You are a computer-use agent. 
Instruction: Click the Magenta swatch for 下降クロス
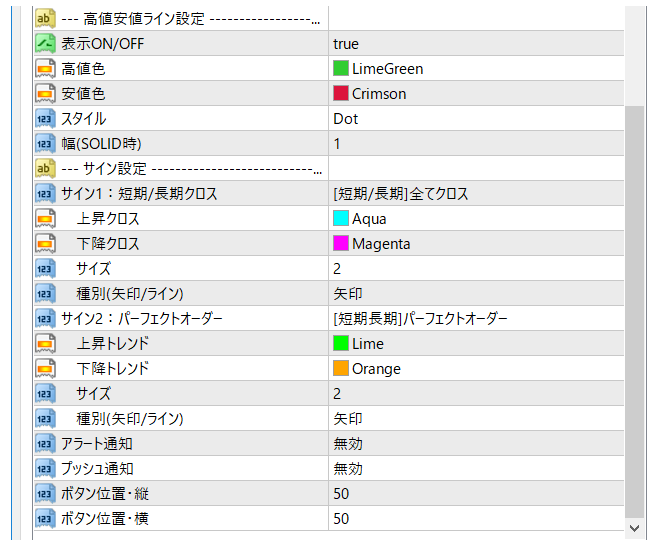[341, 244]
